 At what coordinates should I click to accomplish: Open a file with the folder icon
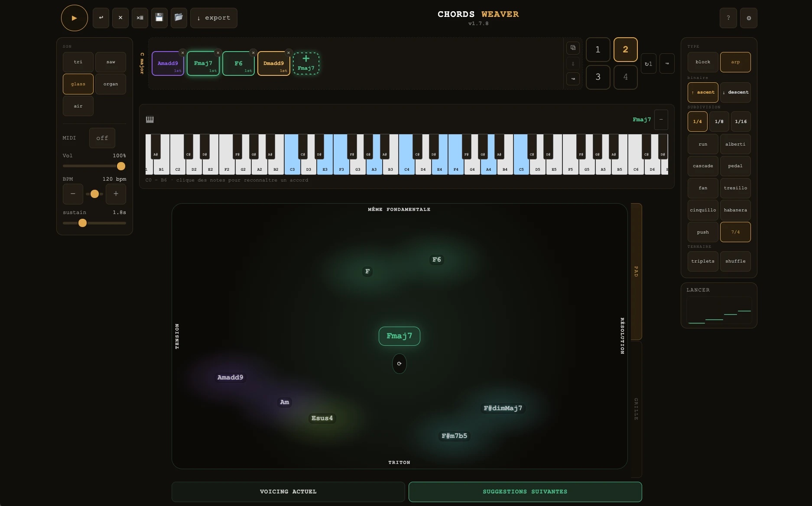coord(179,18)
